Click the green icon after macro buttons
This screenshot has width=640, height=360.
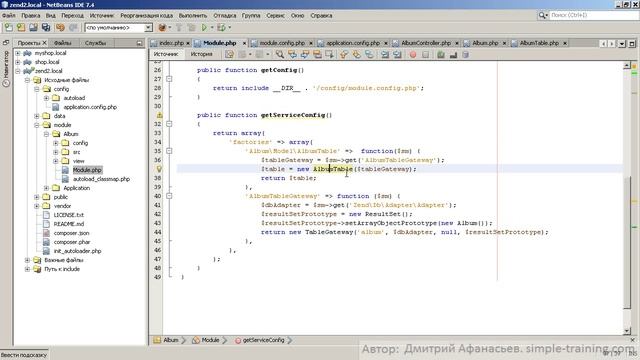[440, 54]
